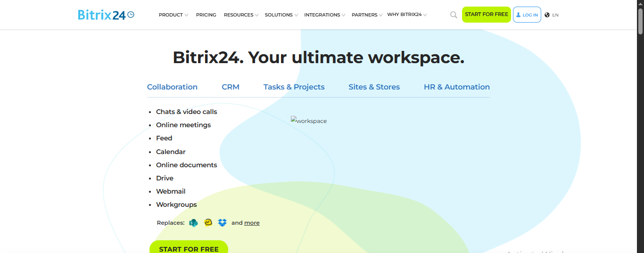The width and height of the screenshot is (644, 253).
Task: Click the header Start for Free button
Action: tap(487, 15)
